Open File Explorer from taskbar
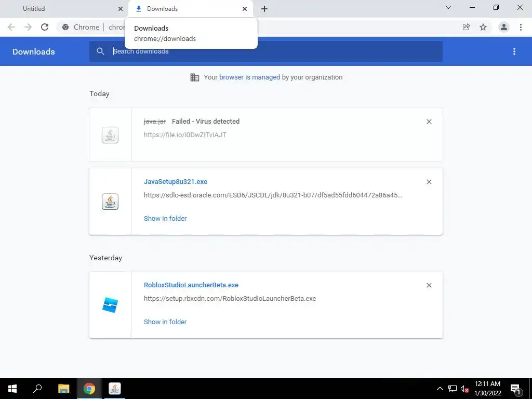 pos(63,389)
